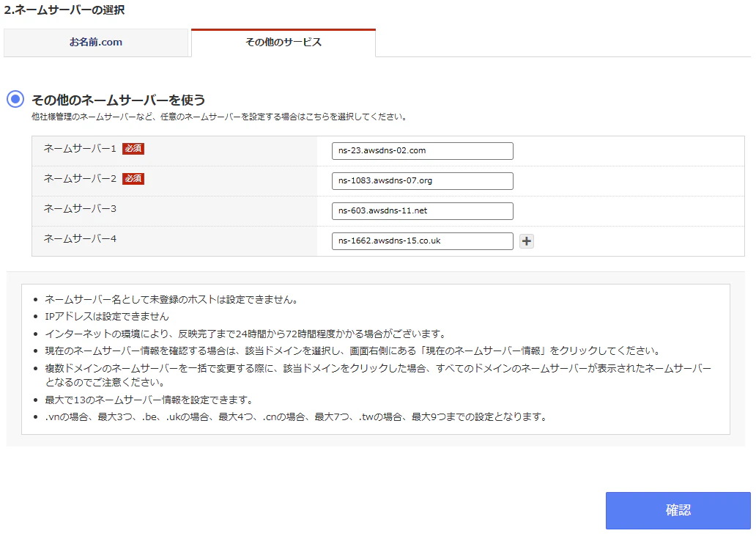This screenshot has height=536, width=756.
Task: Click the ネームサーバー1 row label
Action: [x=80, y=149]
